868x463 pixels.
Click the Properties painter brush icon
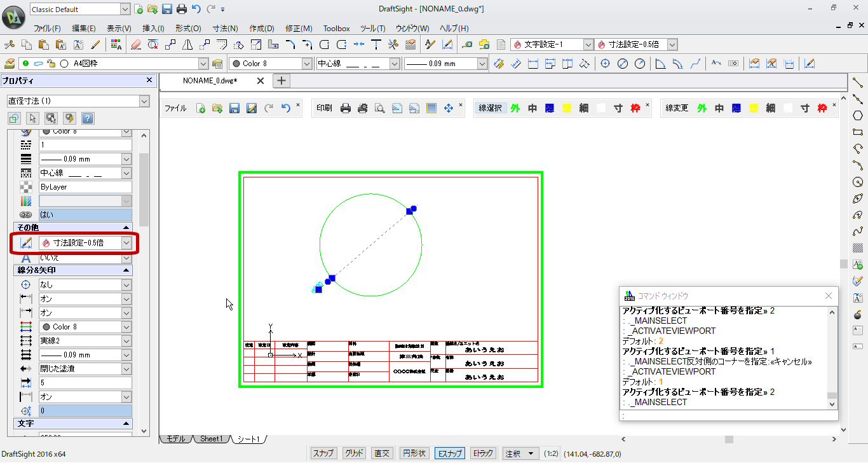(95, 45)
